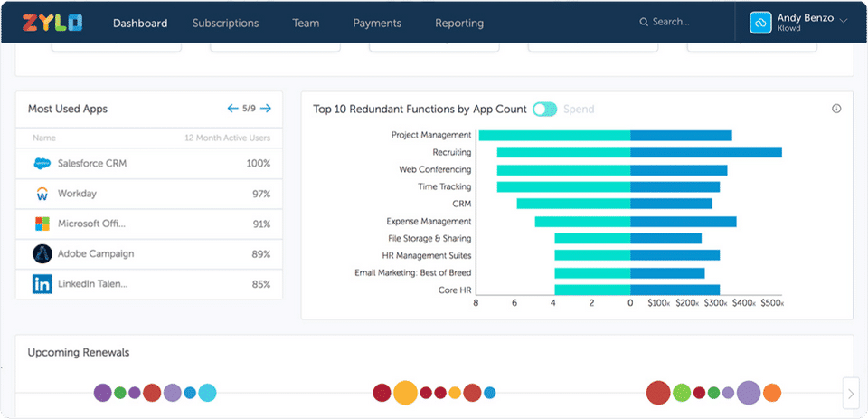
Task: Select the Team navigation item
Action: (x=306, y=23)
